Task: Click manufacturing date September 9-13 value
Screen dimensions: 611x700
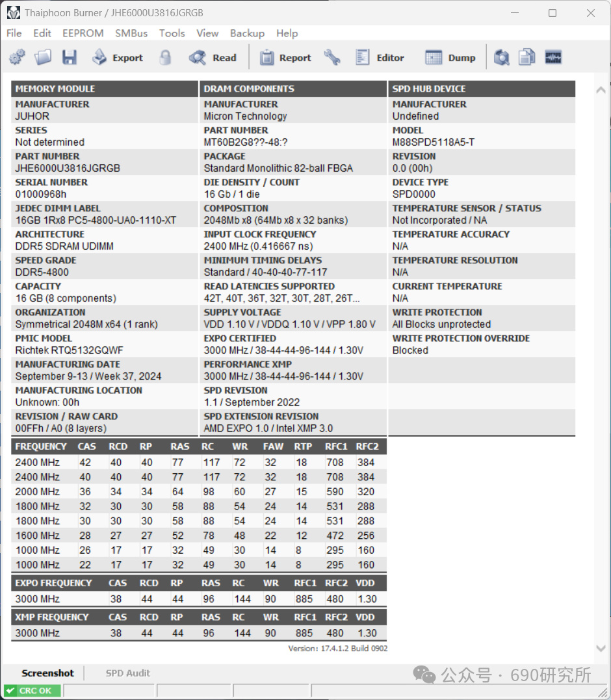Action: 88,376
